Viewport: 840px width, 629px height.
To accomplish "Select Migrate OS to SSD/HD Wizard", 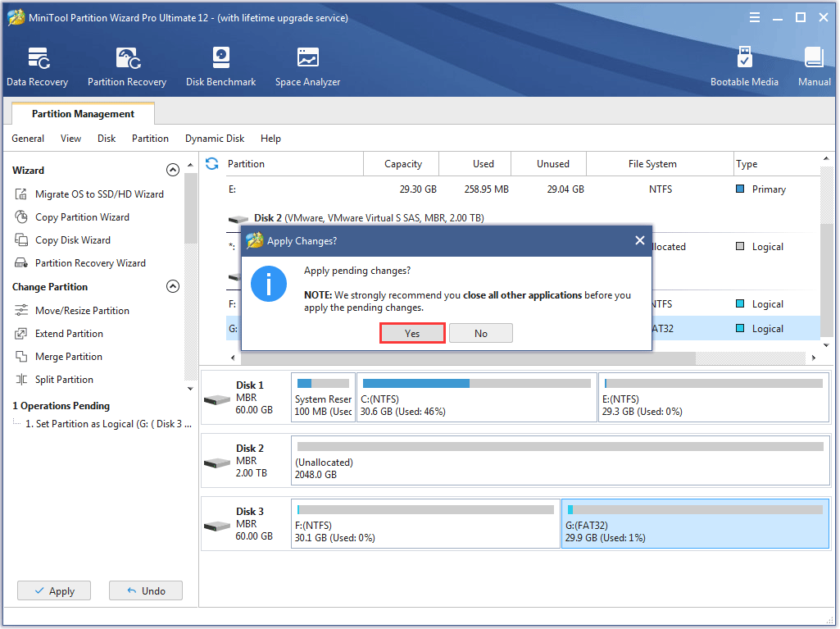I will 99,194.
